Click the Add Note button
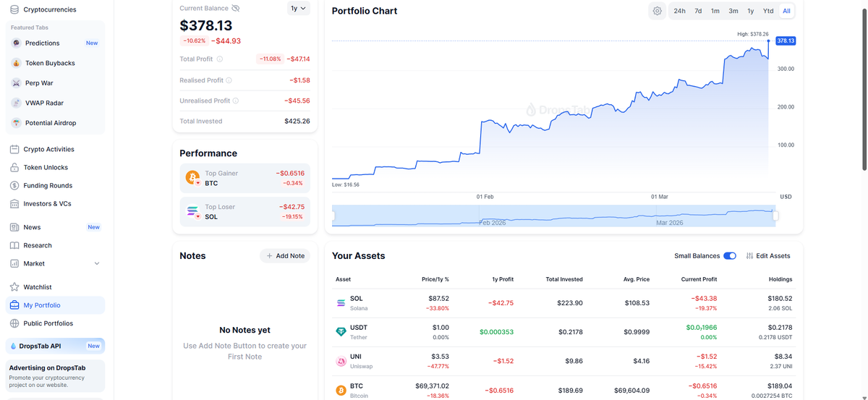Viewport: 868px width, 400px height. click(285, 256)
